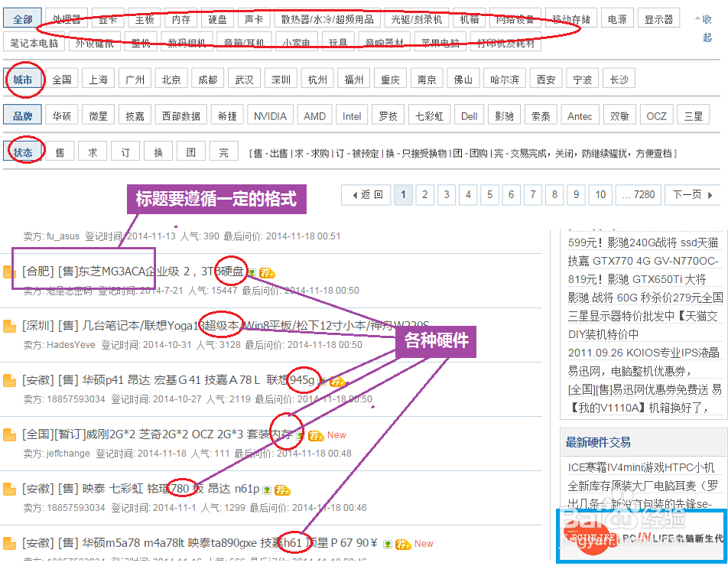Filter city to 广州
Image resolution: width=728 pixels, height=566 pixels.
[135, 80]
